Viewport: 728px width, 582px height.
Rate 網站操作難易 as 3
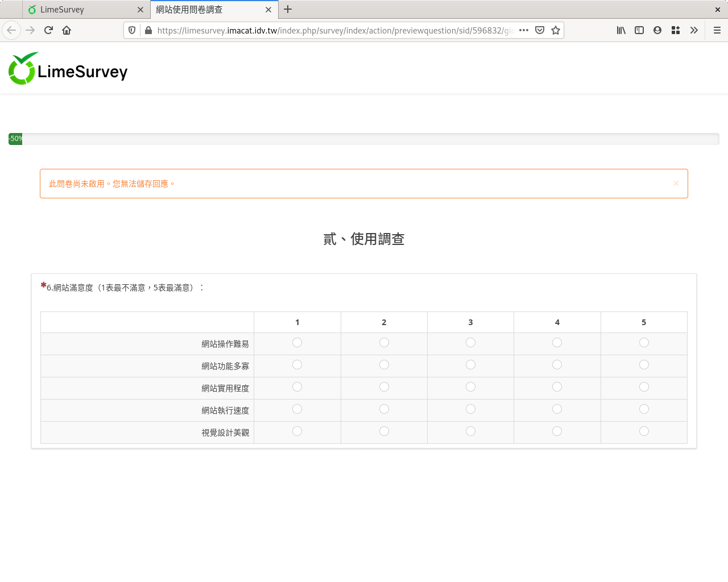click(x=470, y=343)
